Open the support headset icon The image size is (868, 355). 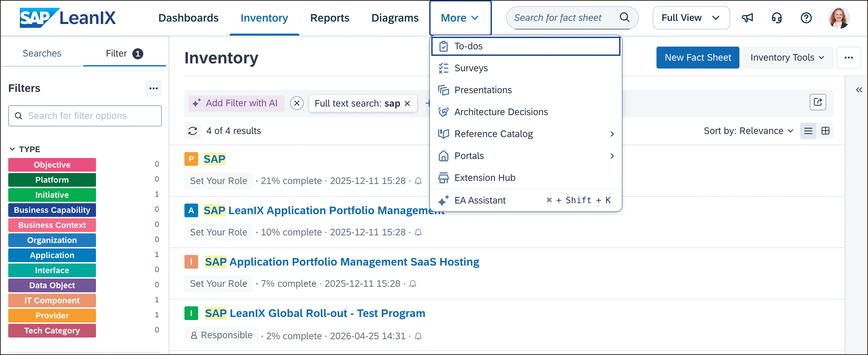(777, 18)
